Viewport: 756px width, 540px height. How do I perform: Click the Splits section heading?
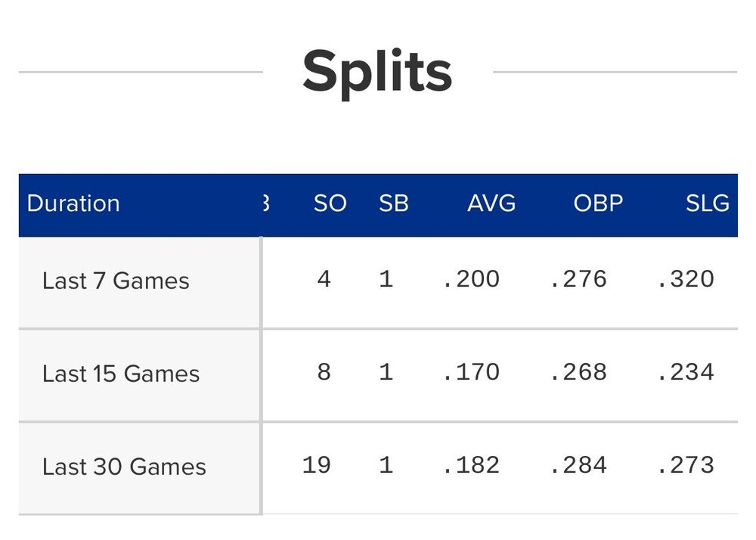pyautogui.click(x=377, y=73)
